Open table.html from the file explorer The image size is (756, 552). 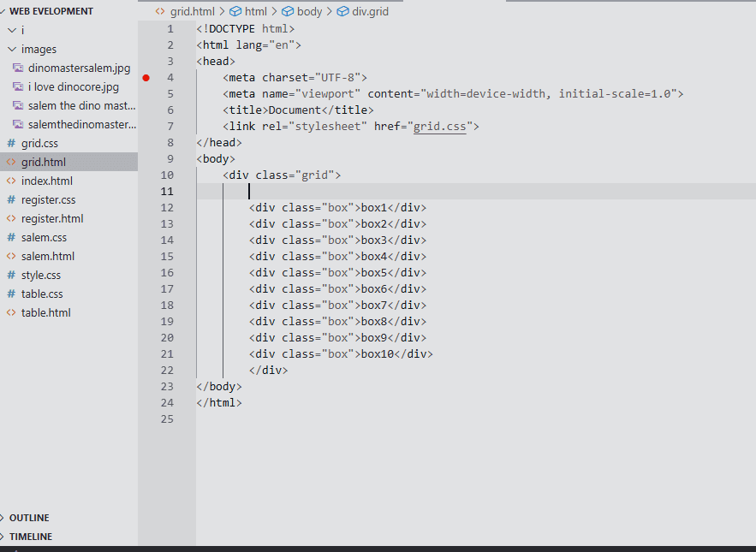click(x=45, y=312)
